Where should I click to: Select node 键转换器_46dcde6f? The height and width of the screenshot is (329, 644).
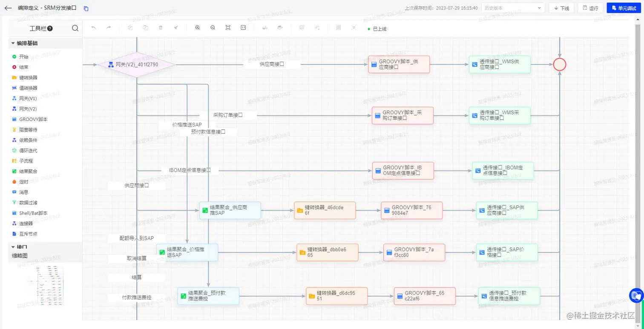[x=325, y=210]
